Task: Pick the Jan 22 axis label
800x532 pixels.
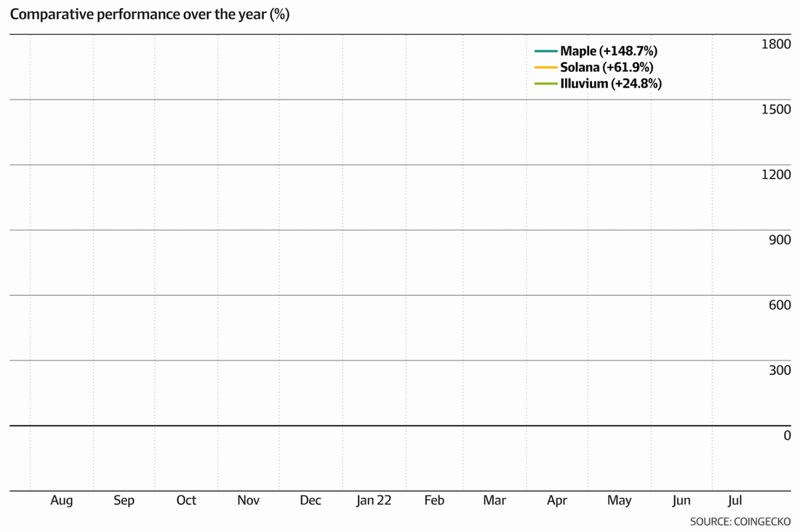Action: [374, 501]
